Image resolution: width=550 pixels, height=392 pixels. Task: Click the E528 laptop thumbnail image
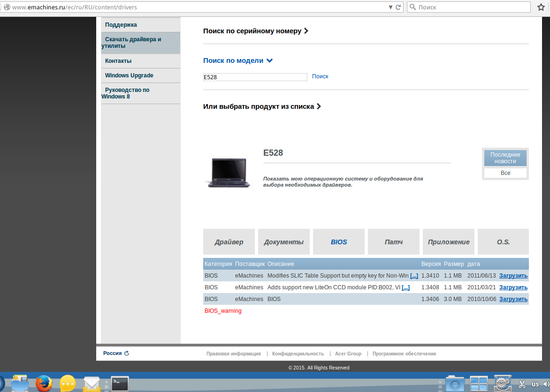pos(229,173)
